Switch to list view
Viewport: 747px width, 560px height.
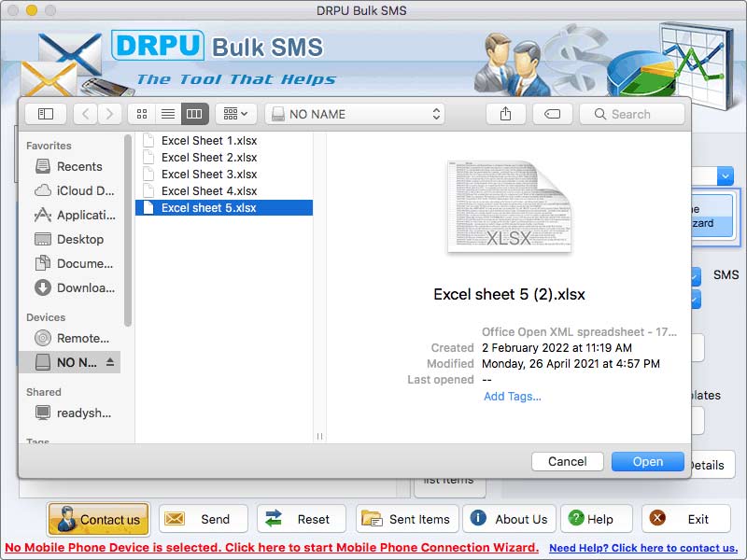tap(168, 113)
